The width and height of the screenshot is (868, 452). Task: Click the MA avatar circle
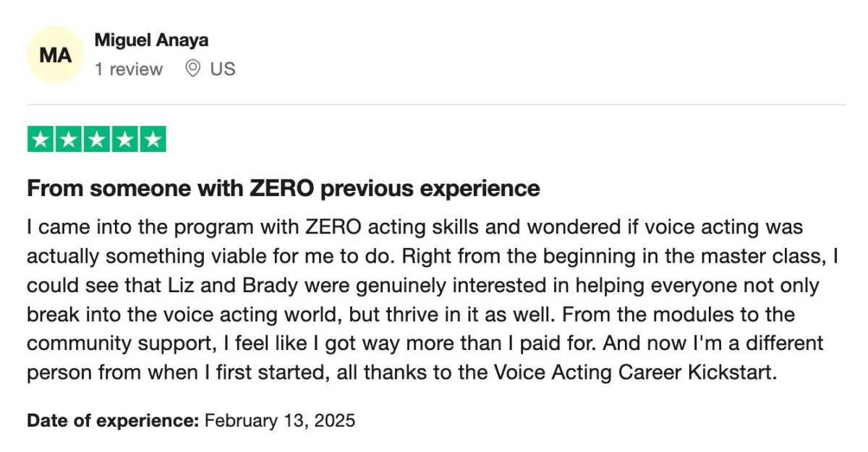[x=55, y=55]
